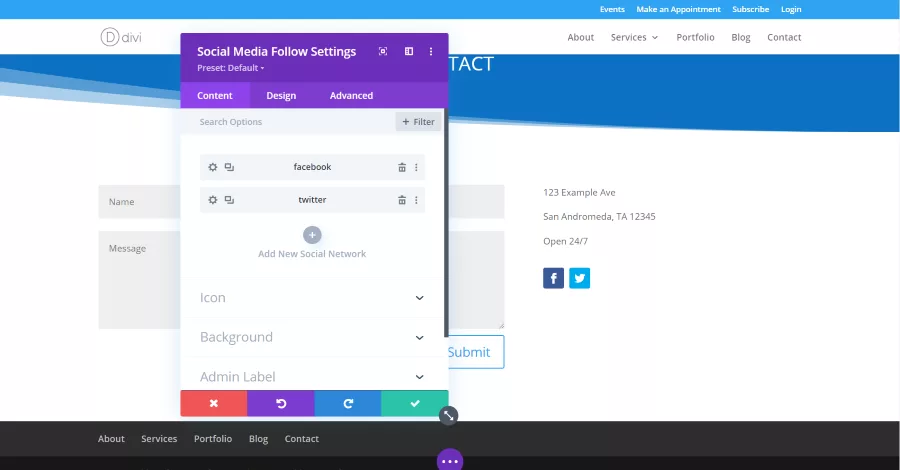Snap settings modal to sidebar icon
This screenshot has width=900, height=470.
tap(409, 51)
